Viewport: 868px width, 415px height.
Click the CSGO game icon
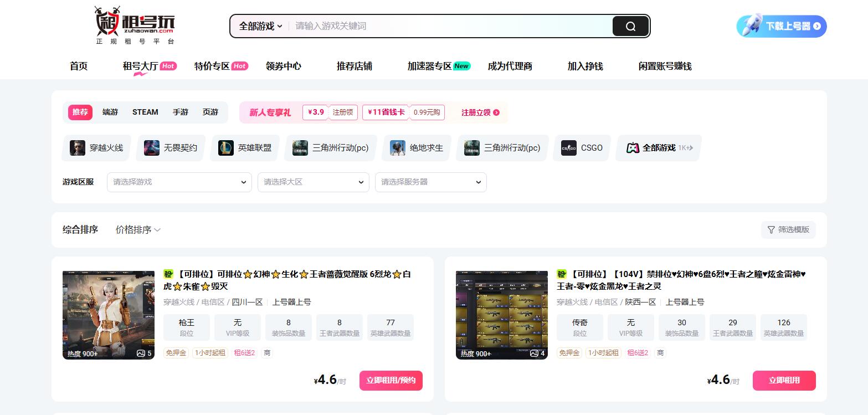pyautogui.click(x=569, y=148)
